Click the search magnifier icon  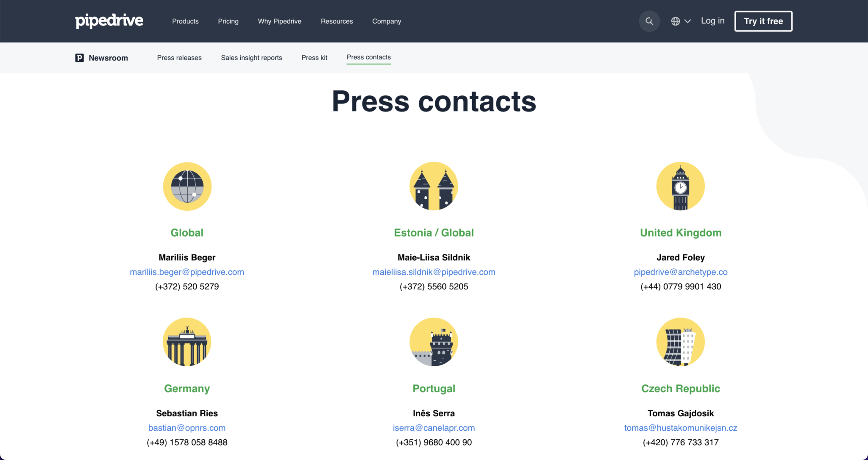(649, 21)
